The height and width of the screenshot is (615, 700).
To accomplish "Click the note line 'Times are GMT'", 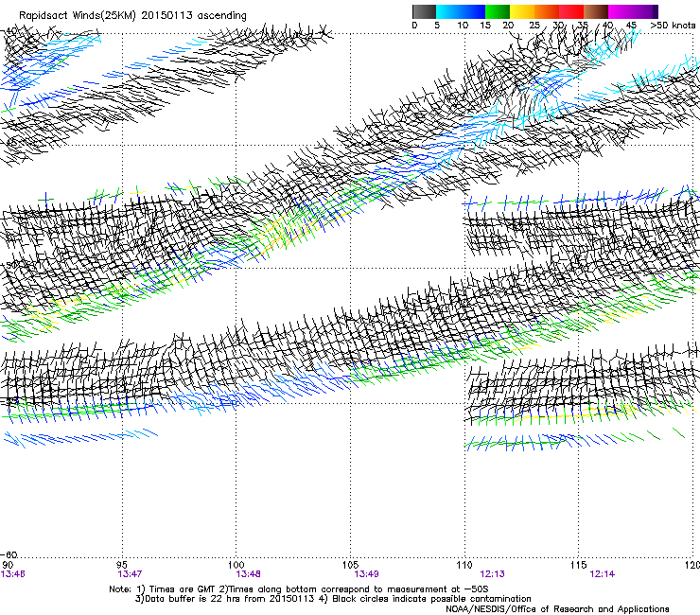I will [x=299, y=589].
